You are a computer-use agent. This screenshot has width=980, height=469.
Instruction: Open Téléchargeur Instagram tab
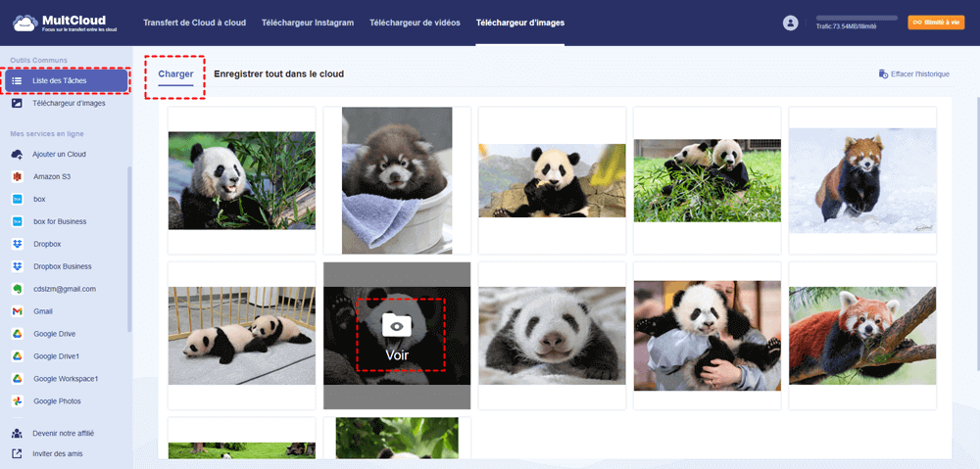pos(308,23)
